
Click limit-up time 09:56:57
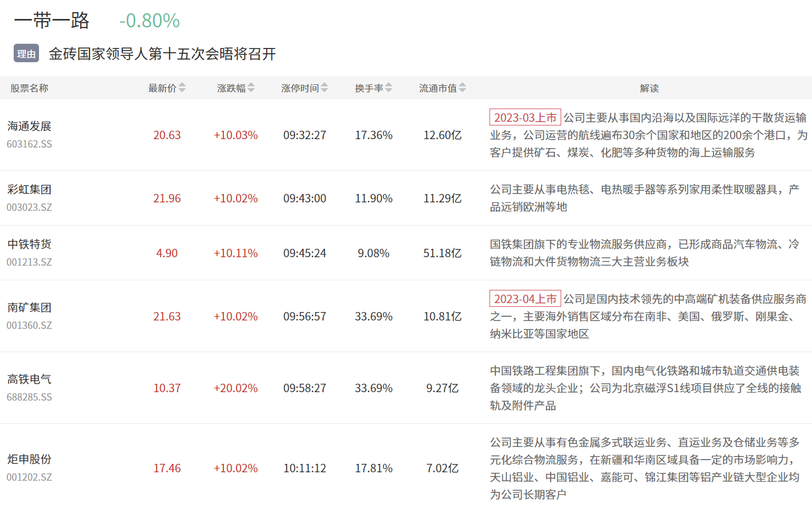pyautogui.click(x=305, y=316)
